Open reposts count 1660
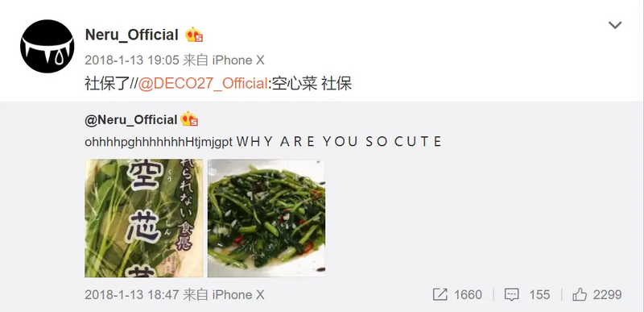This screenshot has height=312, width=644. (x=468, y=295)
